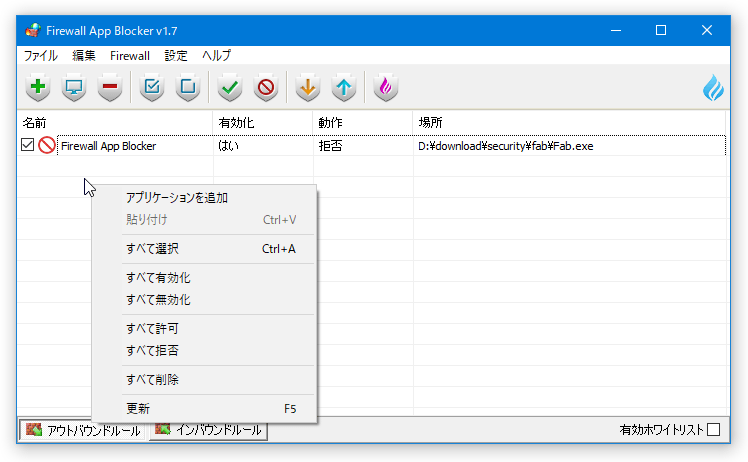This screenshot has width=748, height=462.
Task: Click the checked-box Enable toolbar icon
Action: pyautogui.click(x=152, y=87)
